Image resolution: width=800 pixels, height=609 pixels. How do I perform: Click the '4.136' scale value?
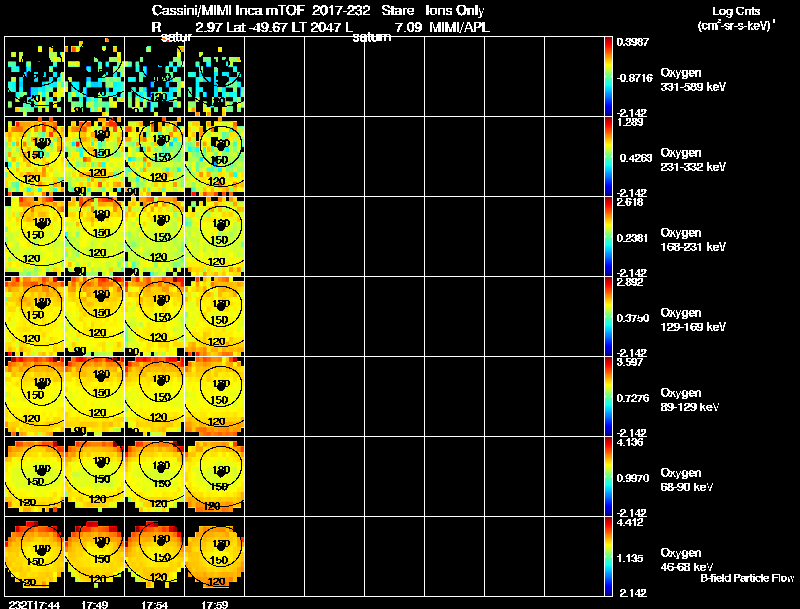tap(630, 442)
